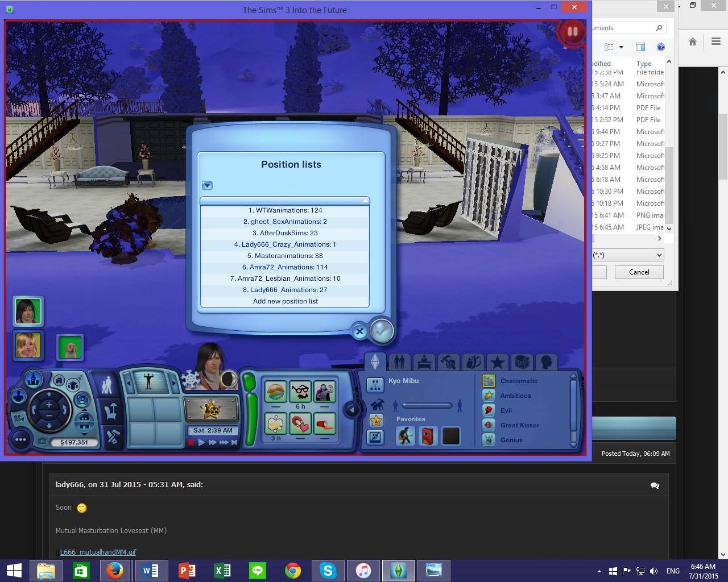Go down one floor level arrow
This screenshot has height=582, width=728.
84,427
